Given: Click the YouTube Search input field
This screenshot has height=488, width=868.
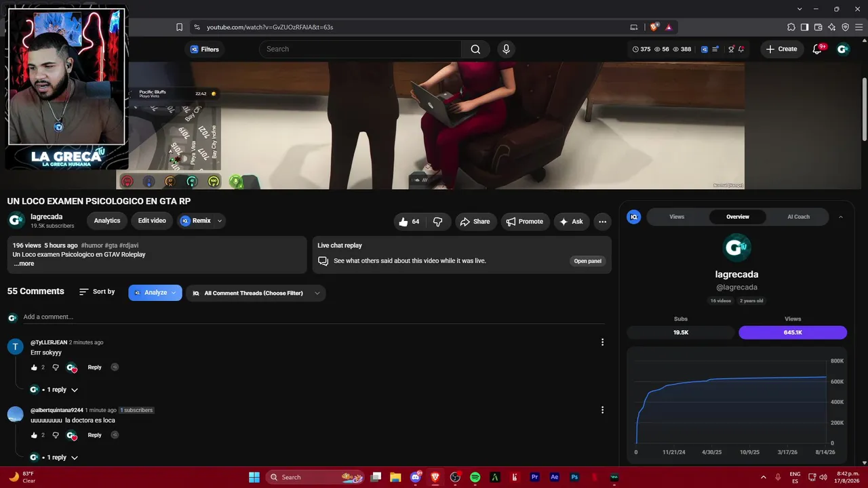Looking at the screenshot, I should coord(360,49).
